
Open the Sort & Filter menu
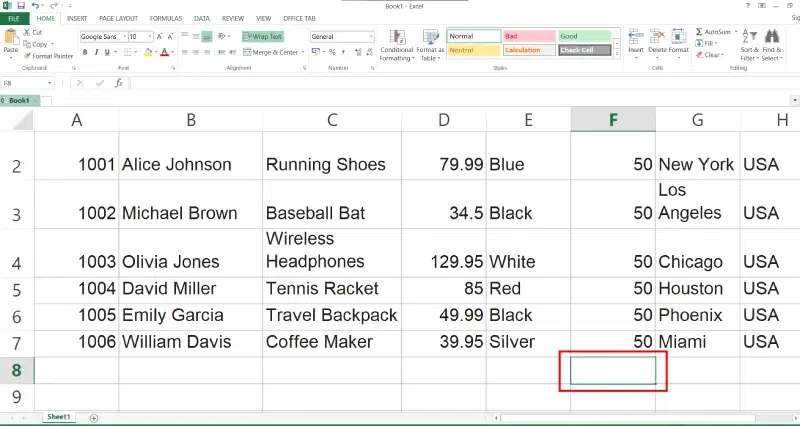[x=749, y=45]
